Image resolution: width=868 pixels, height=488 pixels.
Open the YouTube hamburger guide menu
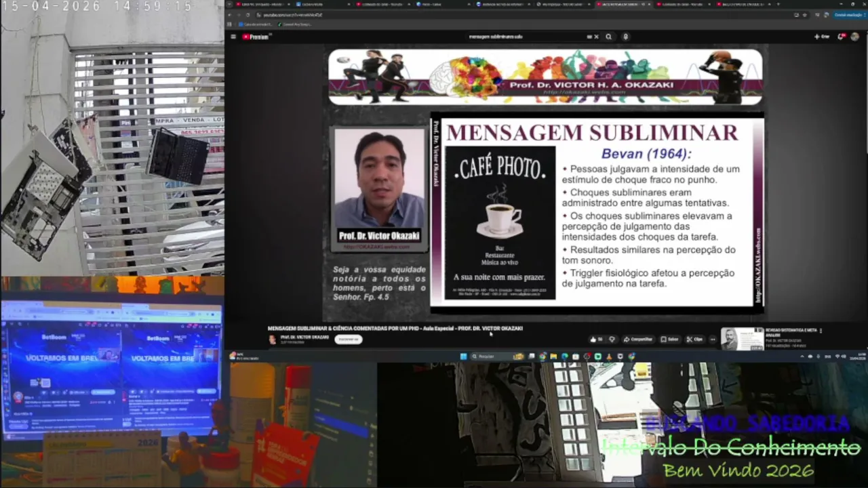coord(233,37)
